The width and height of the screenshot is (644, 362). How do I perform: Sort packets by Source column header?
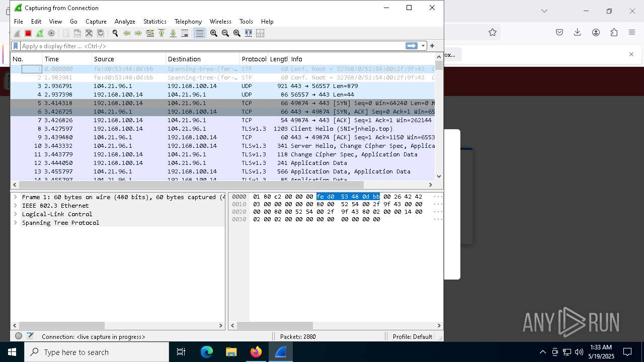pos(129,59)
